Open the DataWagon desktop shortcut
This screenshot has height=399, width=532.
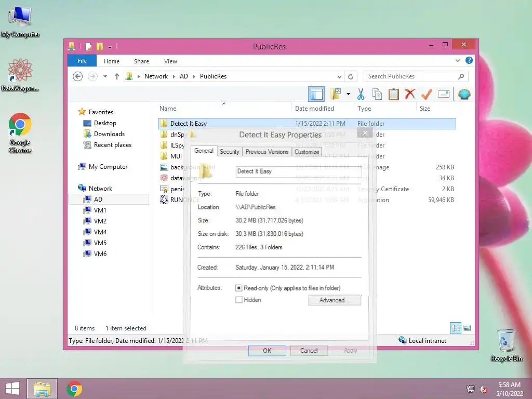[20, 75]
